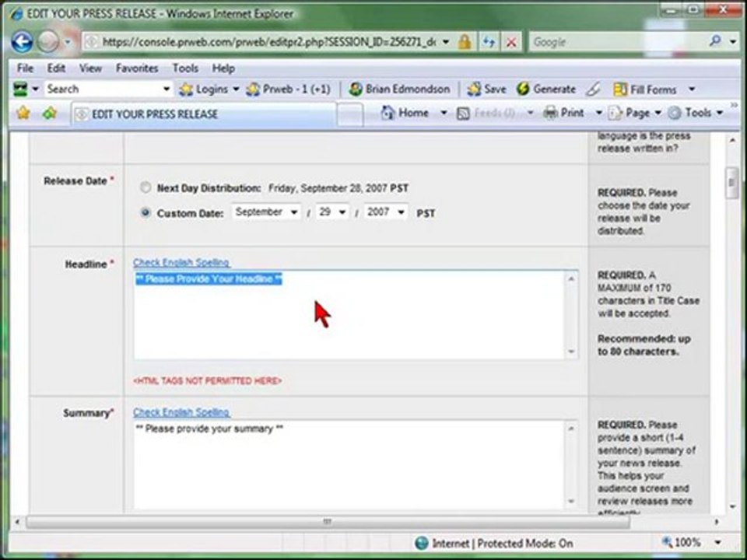Click the horizontal scrollbar thumb

pyautogui.click(x=328, y=522)
